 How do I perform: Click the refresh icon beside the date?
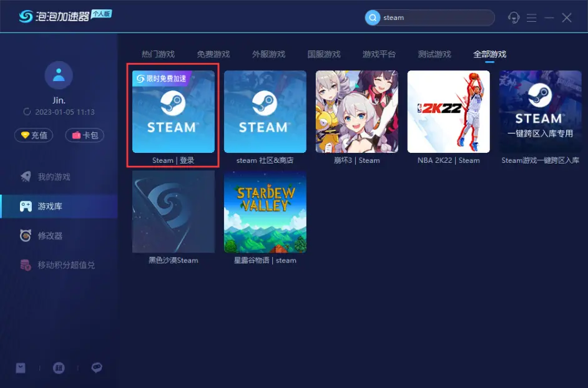point(27,112)
